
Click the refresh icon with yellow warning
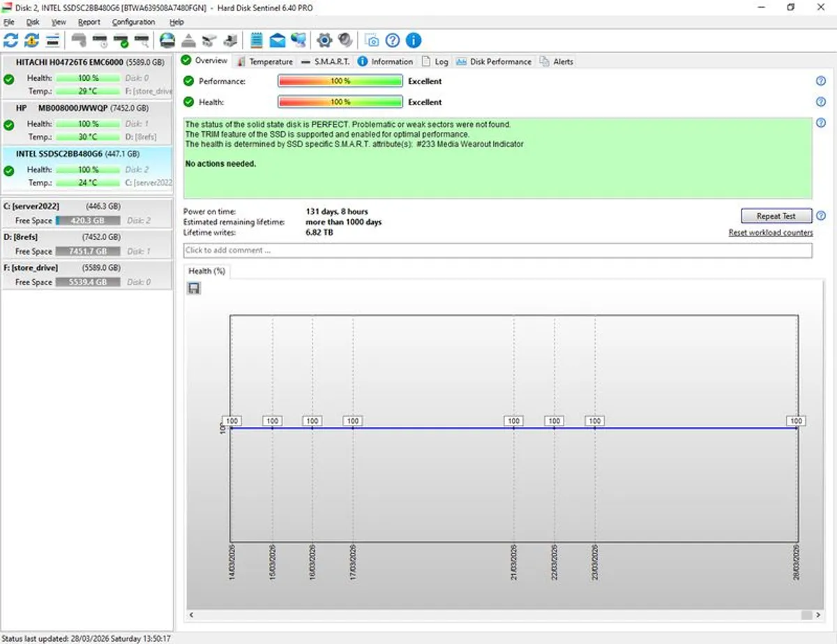tap(31, 40)
